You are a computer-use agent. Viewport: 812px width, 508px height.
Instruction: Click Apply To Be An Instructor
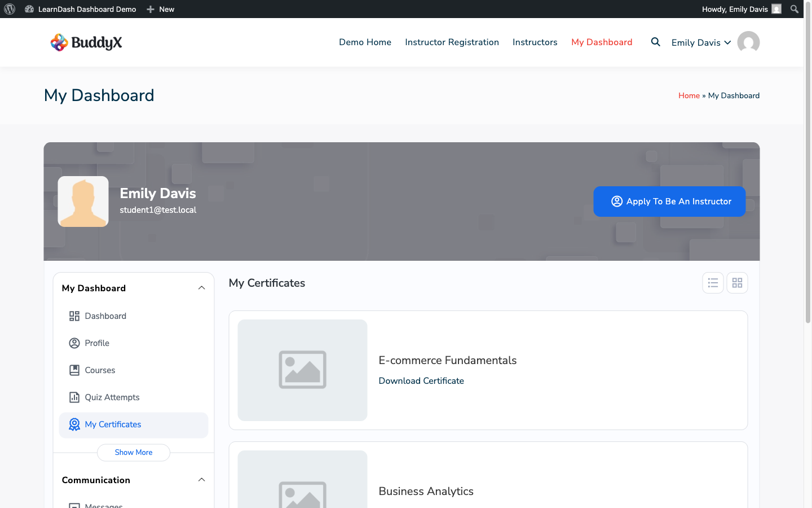coord(669,201)
